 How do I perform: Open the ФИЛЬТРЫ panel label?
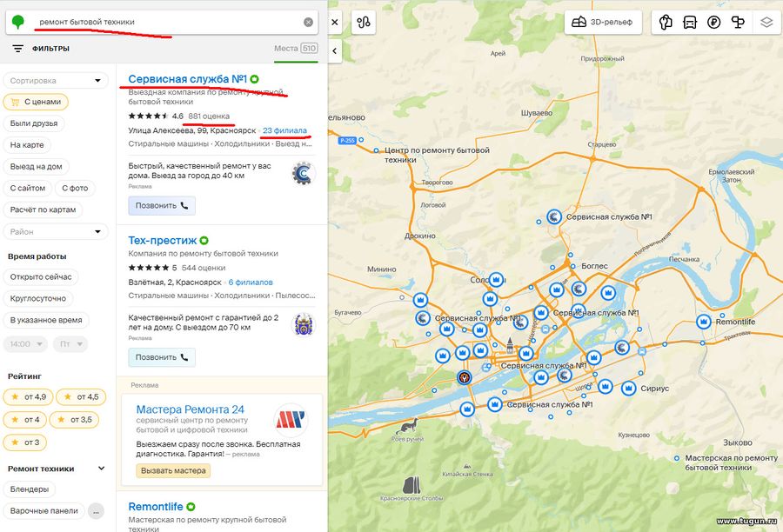coord(50,49)
